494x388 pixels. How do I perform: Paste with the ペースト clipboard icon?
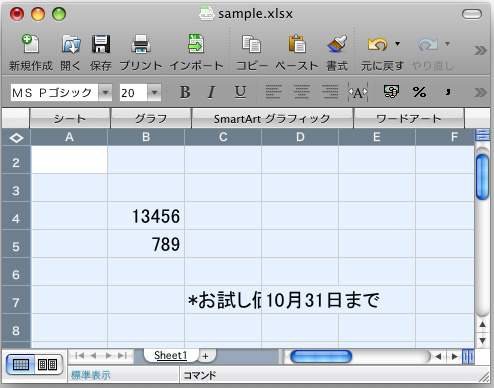click(x=297, y=43)
